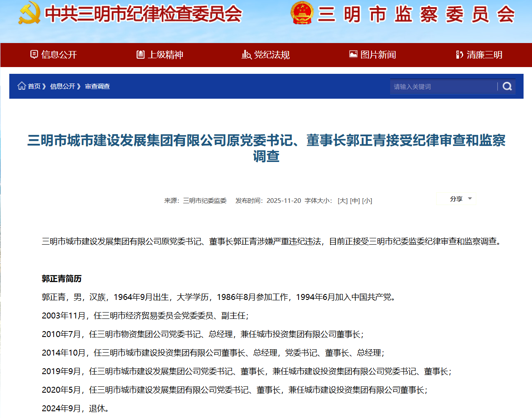Click the national emblem beside 三明市监察委员会
The image size is (532, 418).
coord(302,13)
